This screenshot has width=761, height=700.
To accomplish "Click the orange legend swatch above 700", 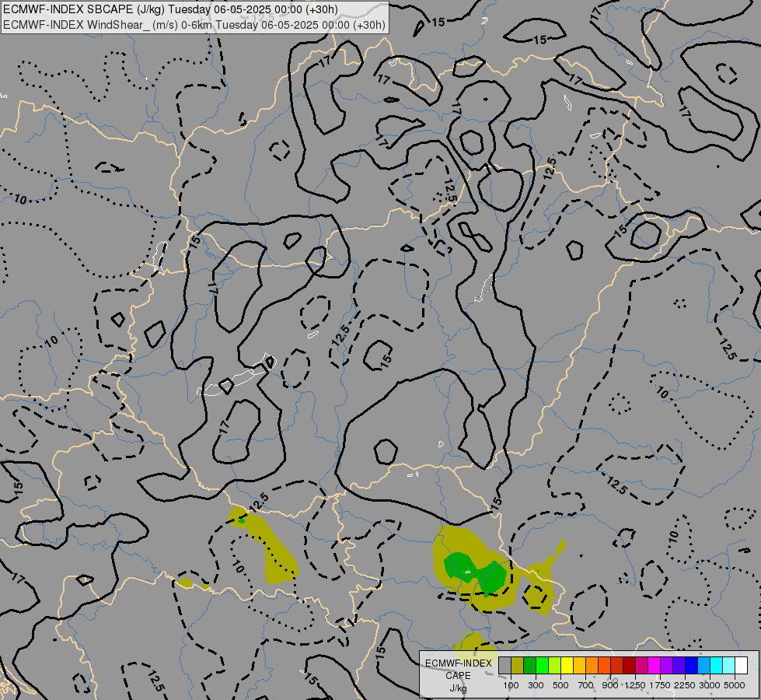I will [x=592, y=665].
